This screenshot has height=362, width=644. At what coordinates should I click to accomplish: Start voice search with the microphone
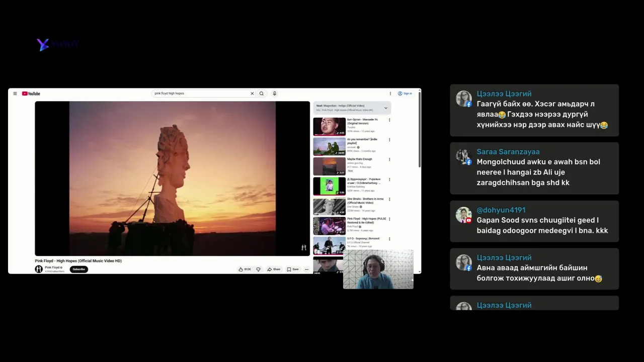pyautogui.click(x=274, y=94)
